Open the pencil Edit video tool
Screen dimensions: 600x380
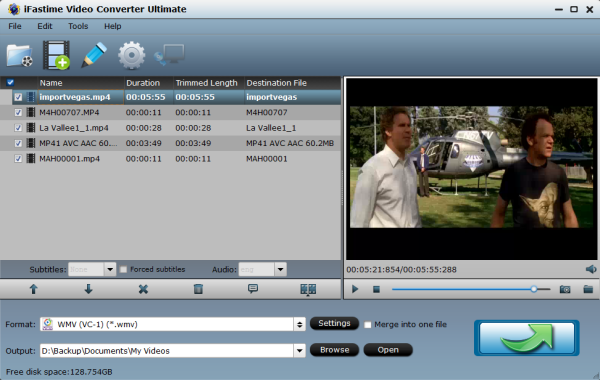(x=94, y=55)
